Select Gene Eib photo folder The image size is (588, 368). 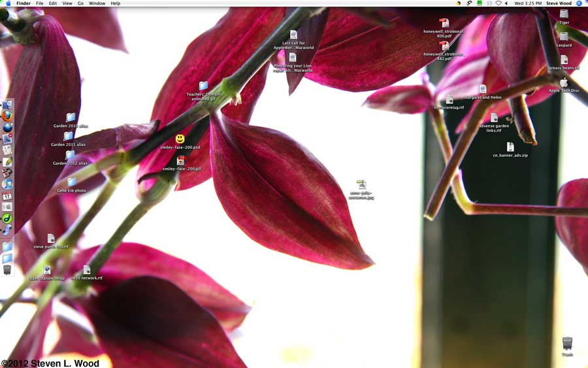click(72, 182)
